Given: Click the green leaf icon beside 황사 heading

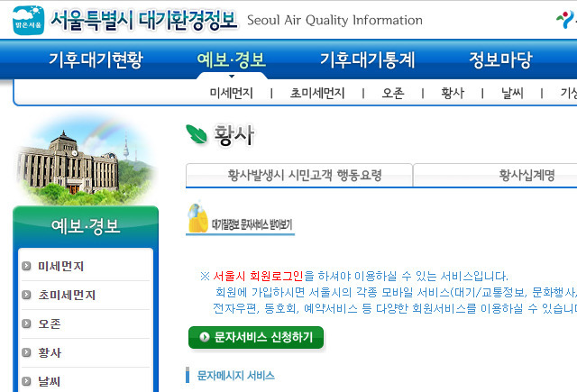Looking at the screenshot, I should pos(197,134).
